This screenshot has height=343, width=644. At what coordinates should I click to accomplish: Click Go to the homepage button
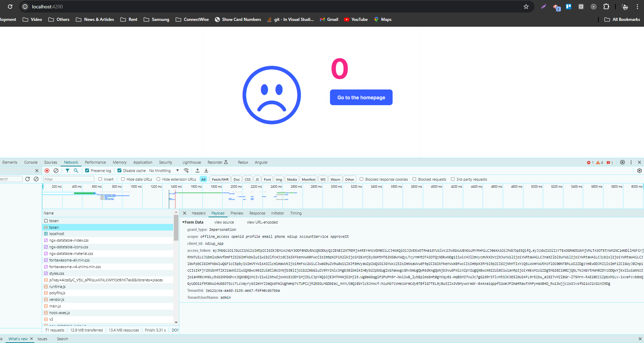(361, 98)
